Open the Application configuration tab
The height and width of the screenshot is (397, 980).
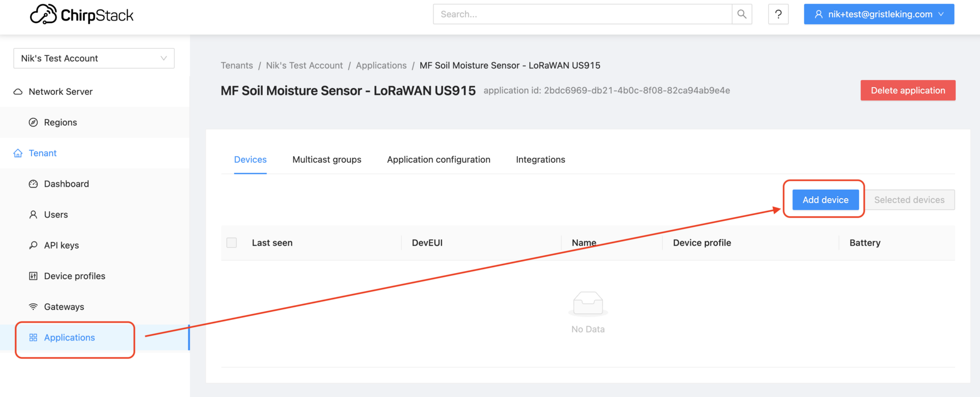[x=438, y=159]
